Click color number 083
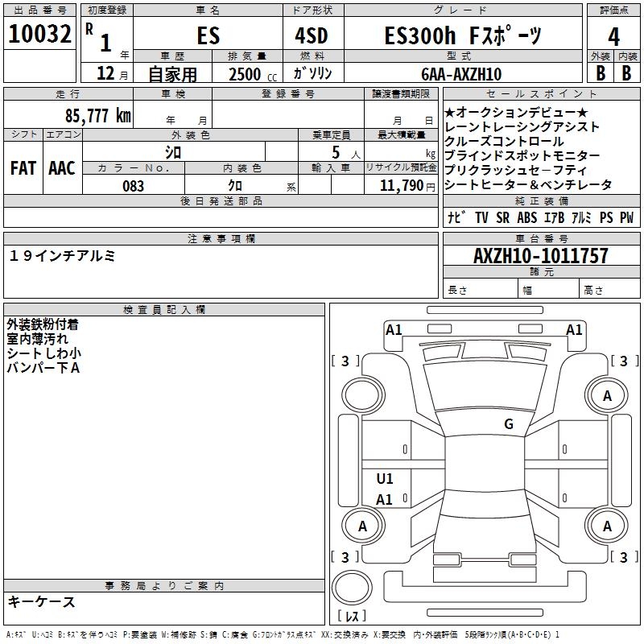This screenshot has height=644, width=644. (133, 186)
